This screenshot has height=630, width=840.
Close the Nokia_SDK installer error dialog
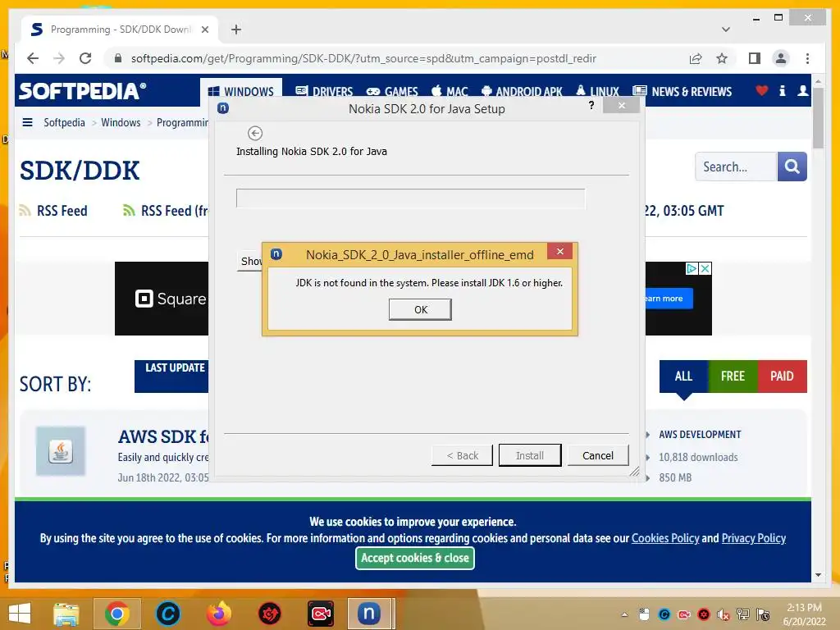coord(559,251)
